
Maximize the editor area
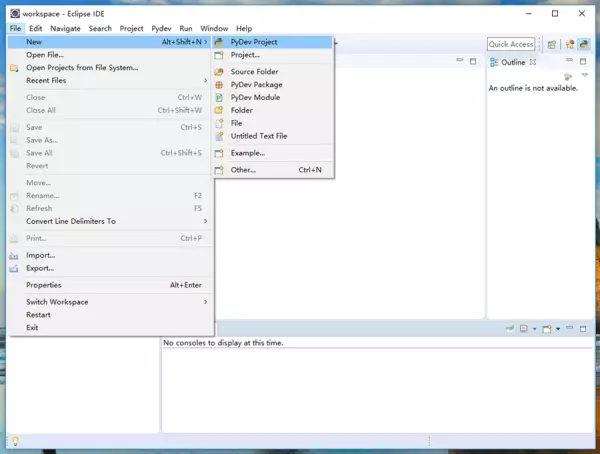click(x=473, y=61)
